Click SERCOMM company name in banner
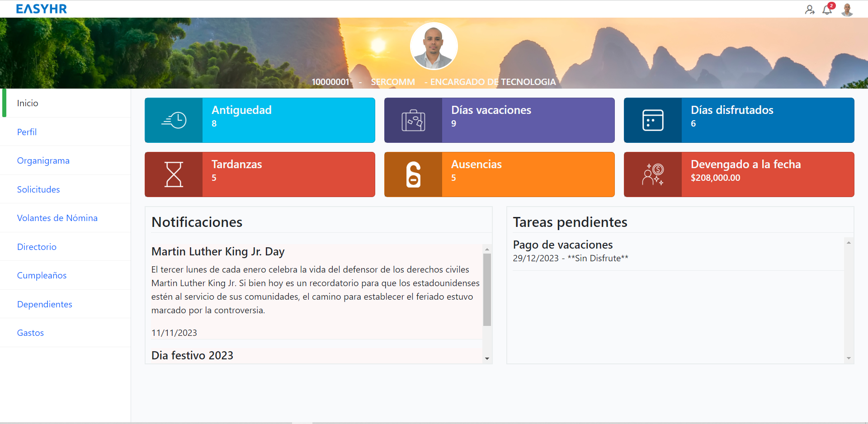The width and height of the screenshot is (868, 424). click(x=393, y=82)
